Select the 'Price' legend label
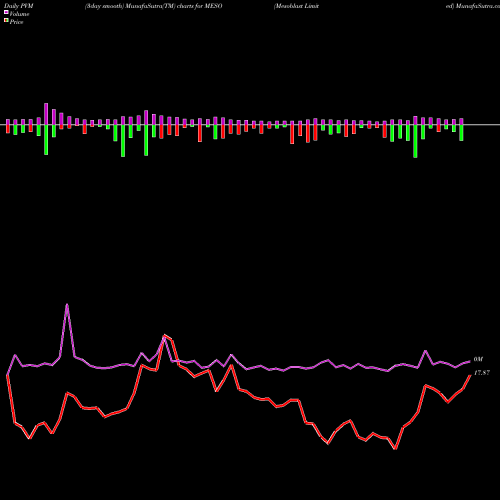The height and width of the screenshot is (500, 500). (x=16, y=22)
